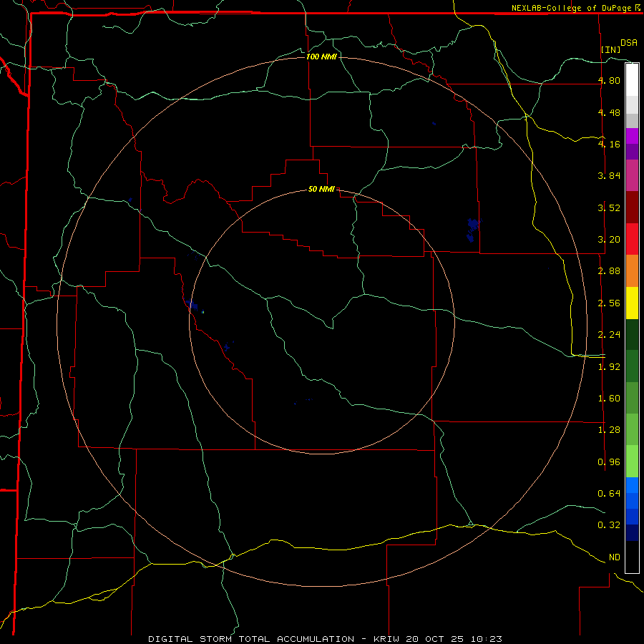644x644 pixels.
Task: Pick the black ND swatch closing the scale
Action: click(x=632, y=557)
